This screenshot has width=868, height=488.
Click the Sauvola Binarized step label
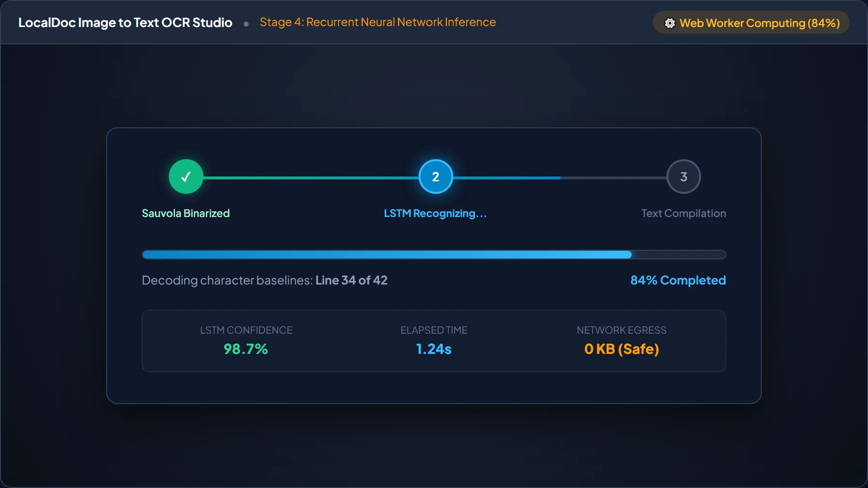(x=186, y=213)
